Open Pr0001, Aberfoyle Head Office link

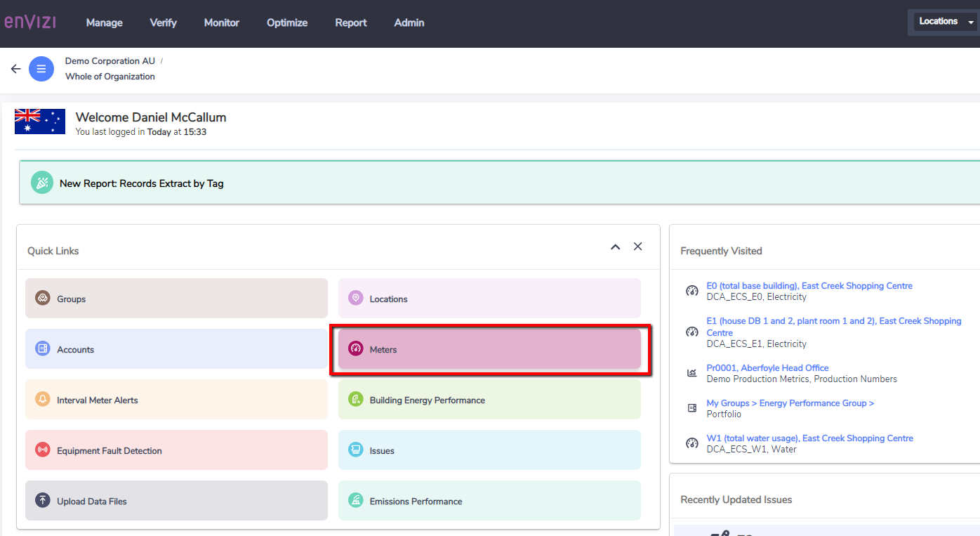coord(767,368)
